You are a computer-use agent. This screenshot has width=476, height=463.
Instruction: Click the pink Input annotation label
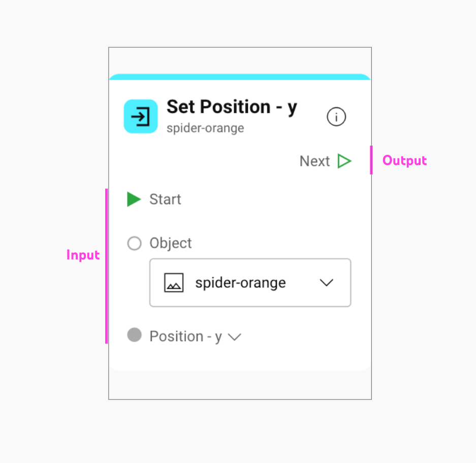pyautogui.click(x=83, y=255)
